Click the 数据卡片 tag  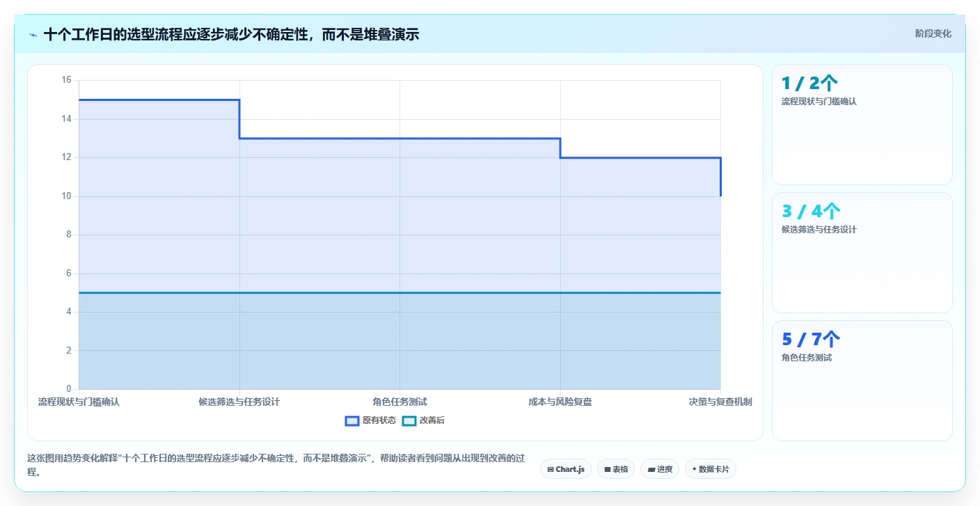(x=711, y=469)
